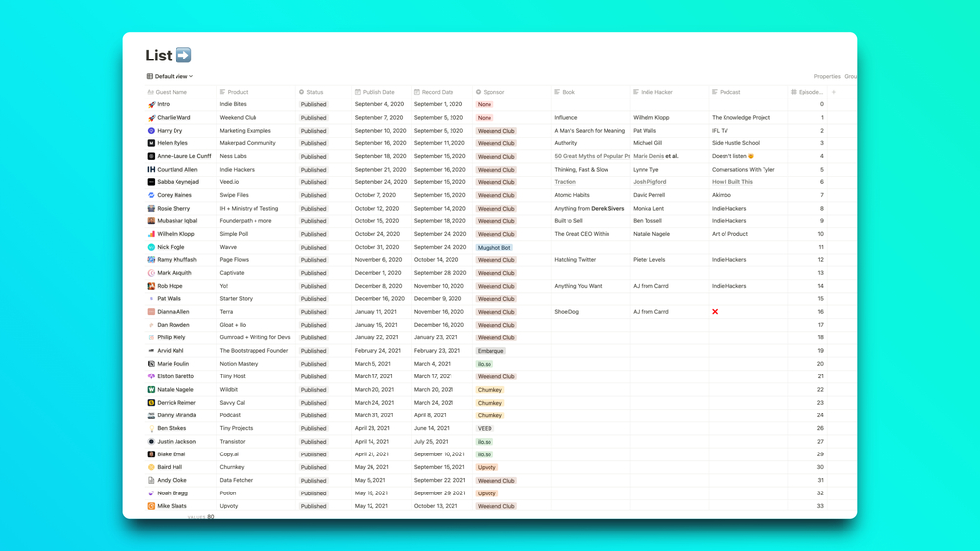Click Dianna Allen's pink icon
Screen dimensions: 980x551
click(151, 312)
